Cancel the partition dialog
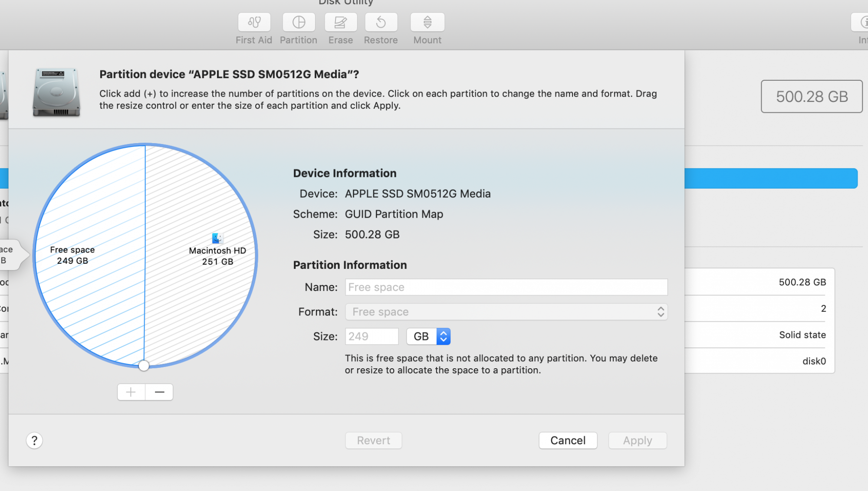This screenshot has height=491, width=868. coord(568,441)
